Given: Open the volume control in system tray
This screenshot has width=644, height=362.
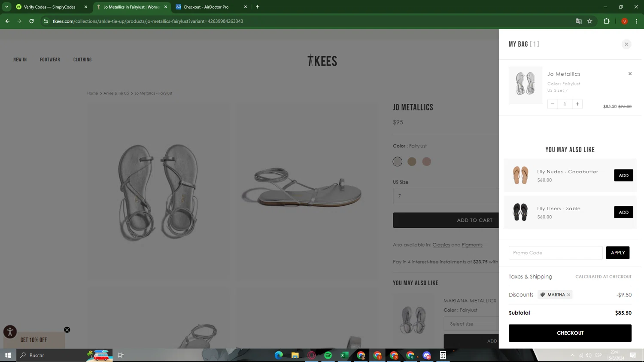Looking at the screenshot, I should point(589,355).
